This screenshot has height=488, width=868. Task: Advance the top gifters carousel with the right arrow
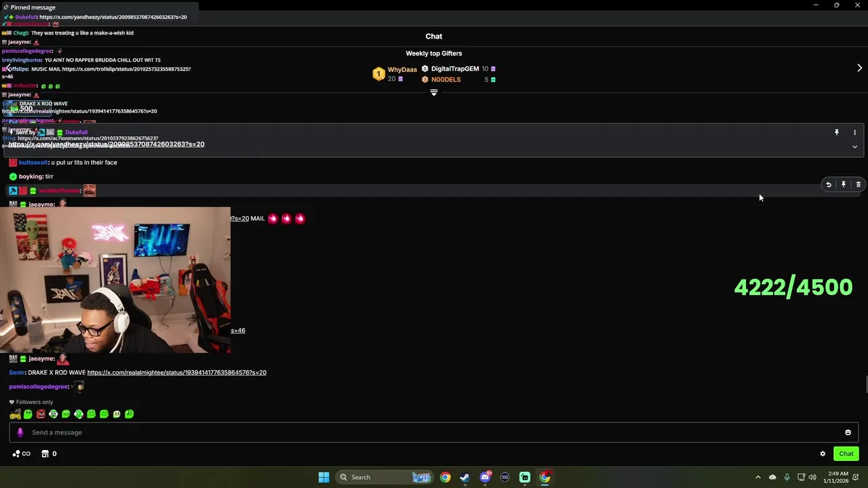tap(859, 68)
